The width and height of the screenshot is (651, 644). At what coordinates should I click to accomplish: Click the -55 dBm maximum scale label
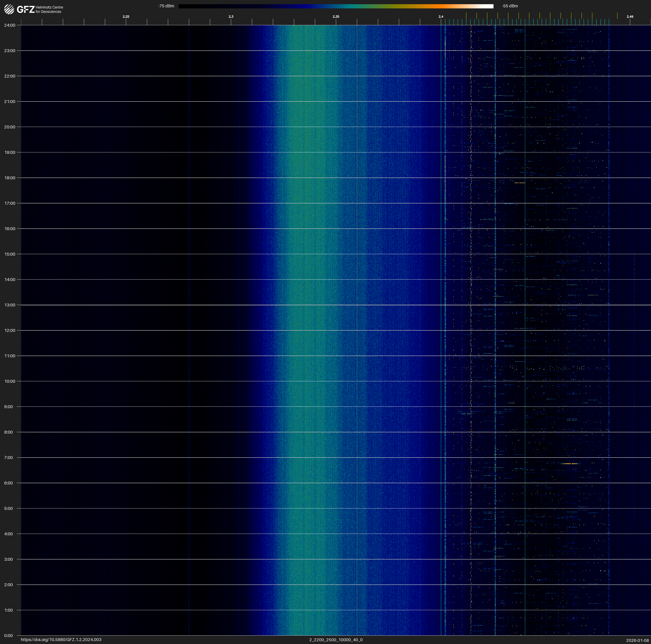pyautogui.click(x=510, y=6)
